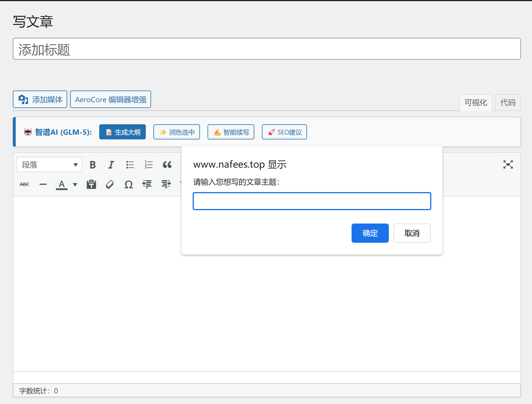Screen dimensions: 532x404
Task: Expand the text color dropdown arrow
Action: (x=75, y=185)
